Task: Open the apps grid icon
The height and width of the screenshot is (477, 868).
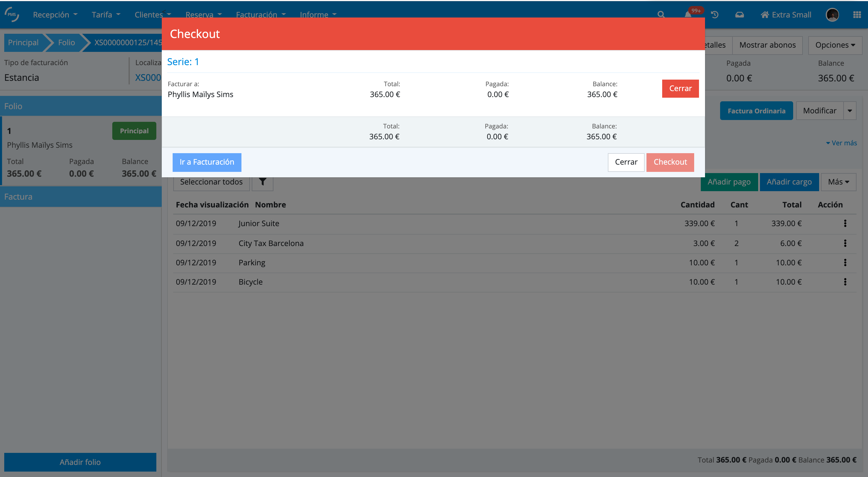Action: [857, 14]
